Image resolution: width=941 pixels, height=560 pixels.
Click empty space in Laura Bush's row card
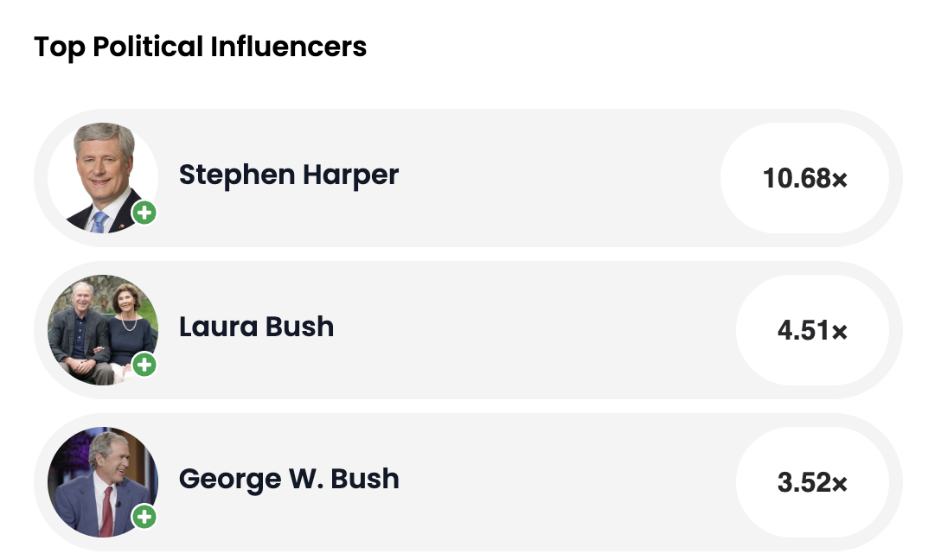[x=536, y=330]
